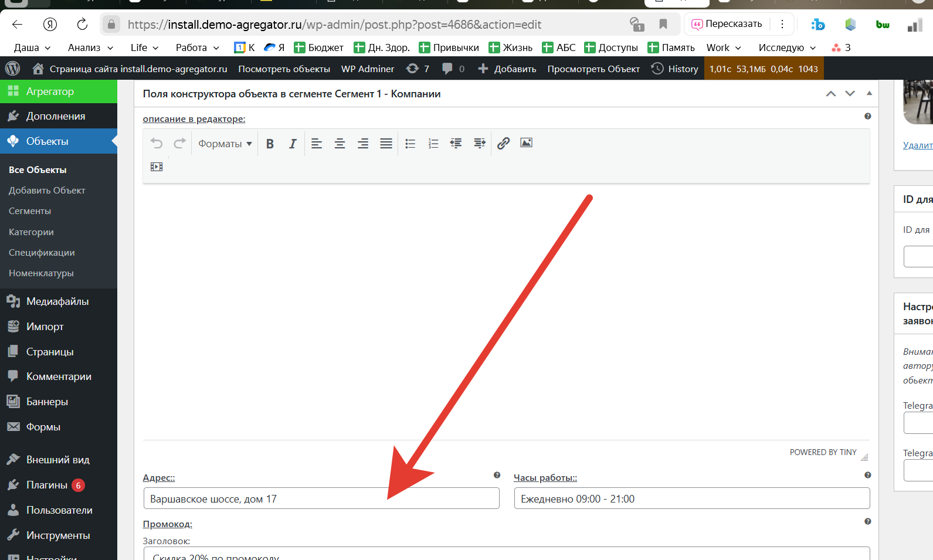
Task: Open Сегменты in the sidebar submenu
Action: tap(30, 211)
